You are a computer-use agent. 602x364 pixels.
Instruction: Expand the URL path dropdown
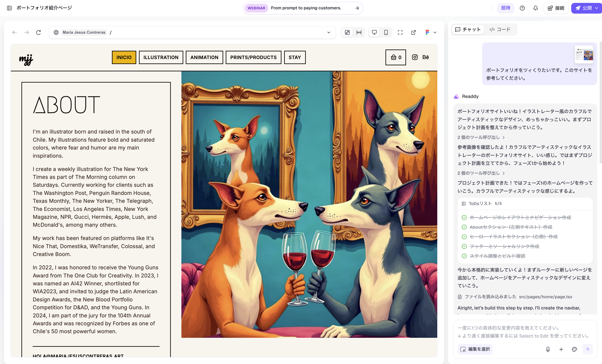pyautogui.click(x=329, y=32)
